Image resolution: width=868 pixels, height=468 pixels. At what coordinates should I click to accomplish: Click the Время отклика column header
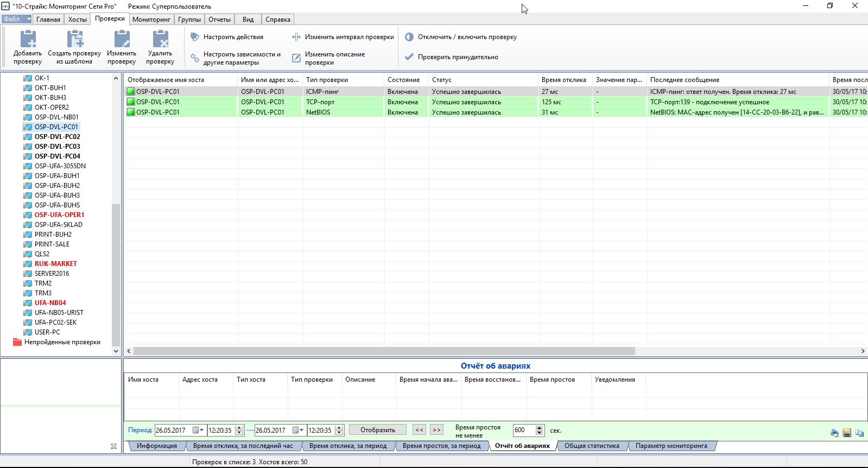[x=565, y=80]
